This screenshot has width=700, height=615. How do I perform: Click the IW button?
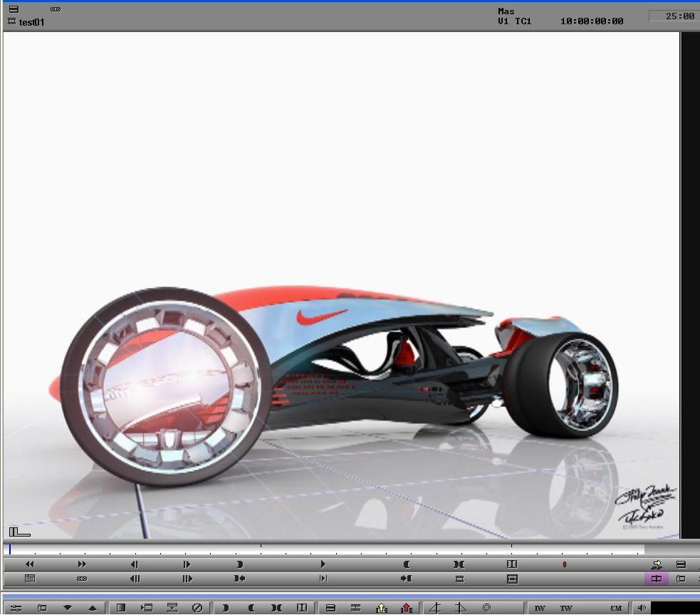click(540, 609)
